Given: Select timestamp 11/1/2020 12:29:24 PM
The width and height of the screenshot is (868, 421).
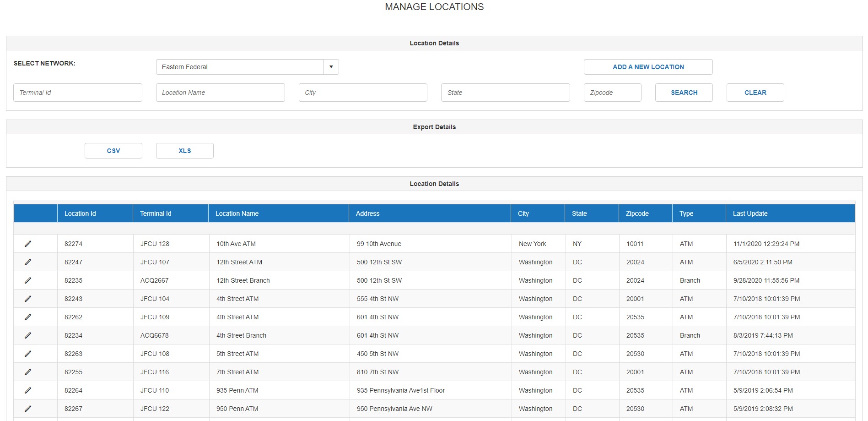Looking at the screenshot, I should tap(766, 244).
